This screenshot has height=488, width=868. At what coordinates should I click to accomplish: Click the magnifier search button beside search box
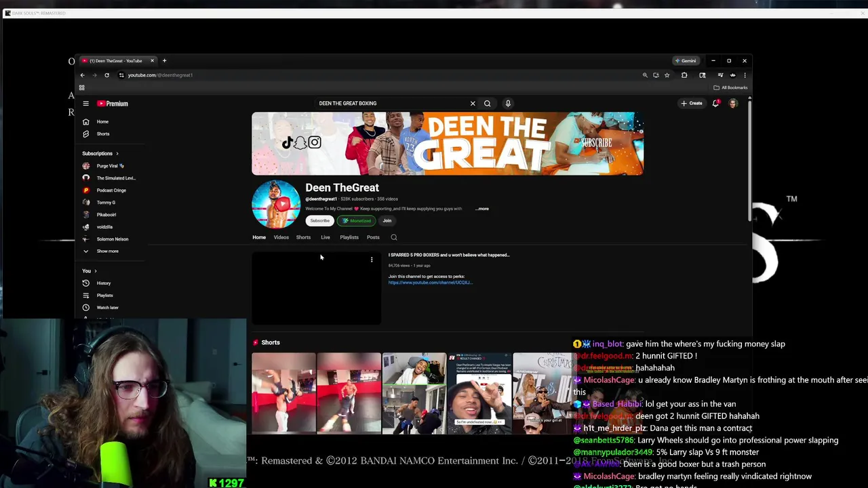pos(487,104)
